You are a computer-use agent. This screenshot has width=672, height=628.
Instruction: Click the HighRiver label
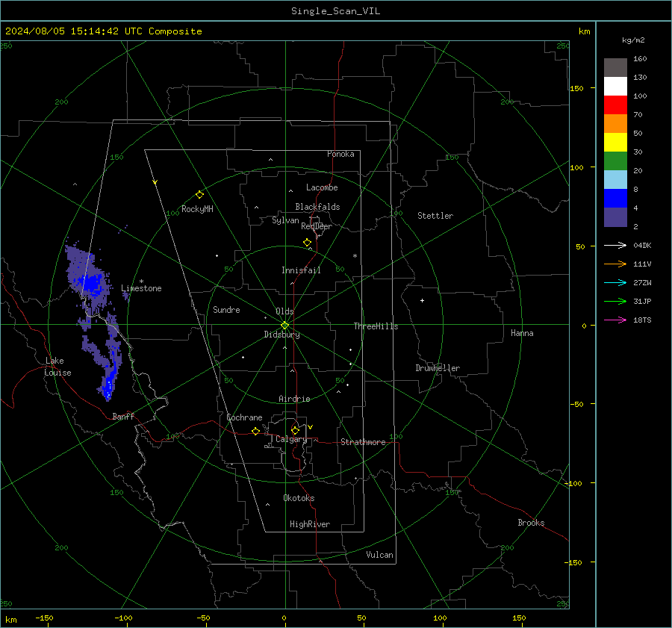click(310, 524)
